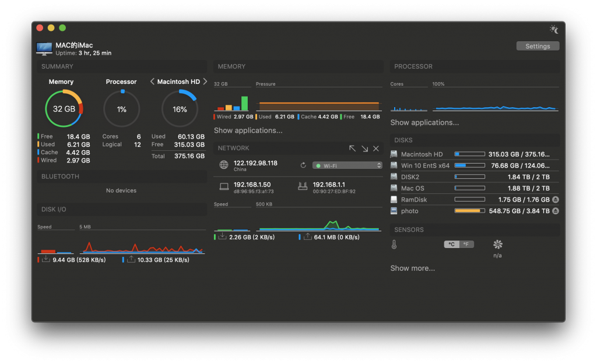Select local IP 192.168.1.50
This screenshot has width=597, height=364.
[x=252, y=185]
